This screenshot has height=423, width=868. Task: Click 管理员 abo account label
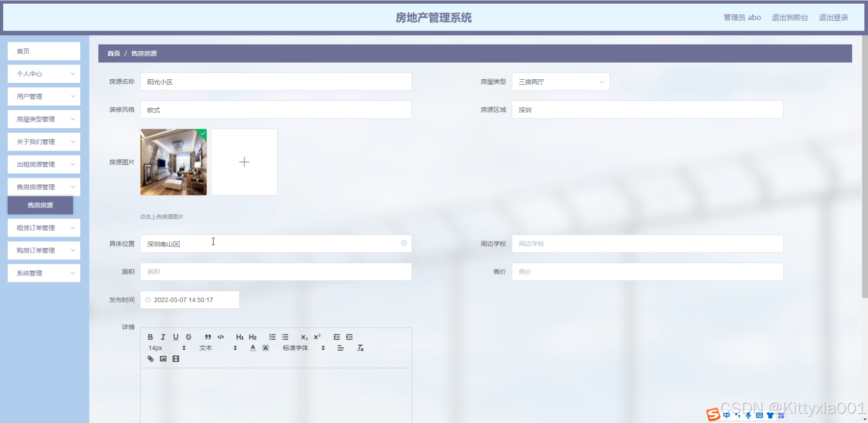742,18
